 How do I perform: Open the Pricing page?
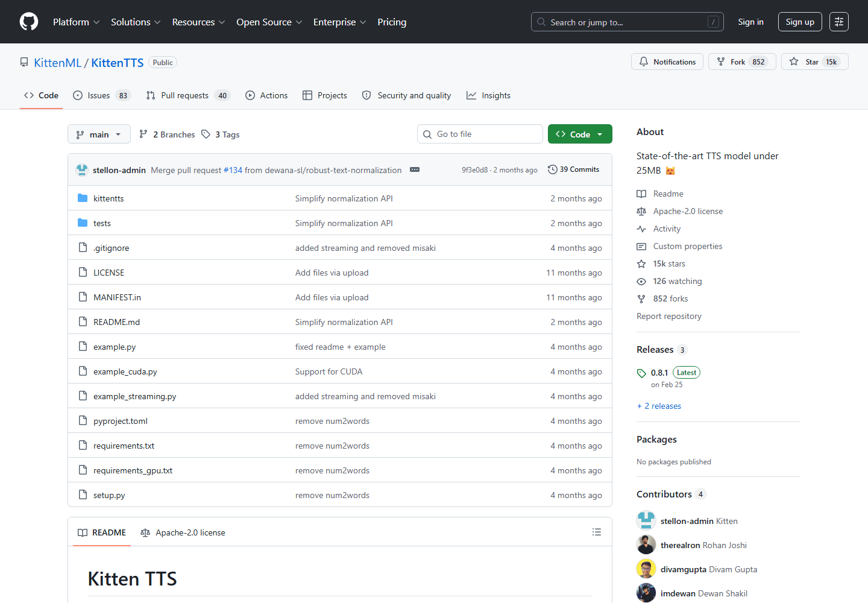point(392,22)
